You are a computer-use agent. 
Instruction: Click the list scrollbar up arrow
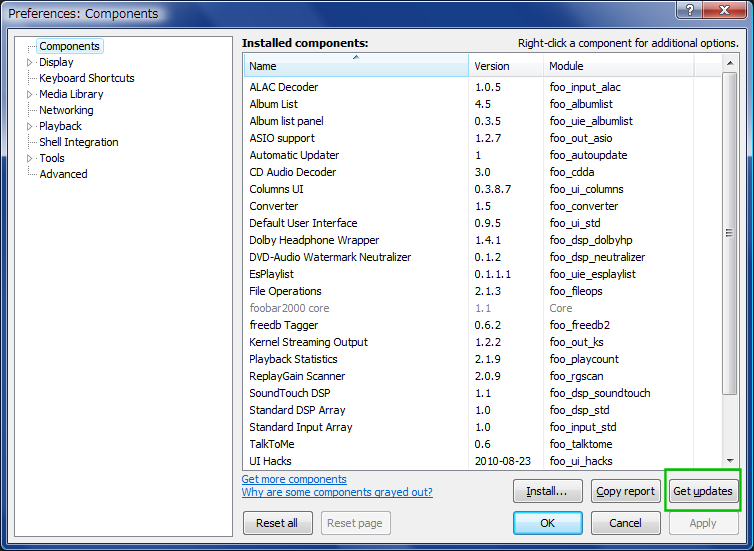[730, 63]
